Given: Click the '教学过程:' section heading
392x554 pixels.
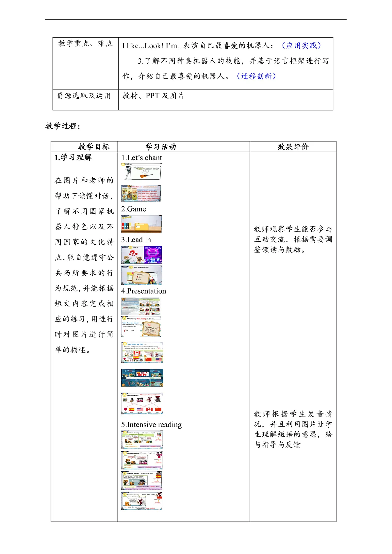Looking at the screenshot, I should [x=63, y=126].
